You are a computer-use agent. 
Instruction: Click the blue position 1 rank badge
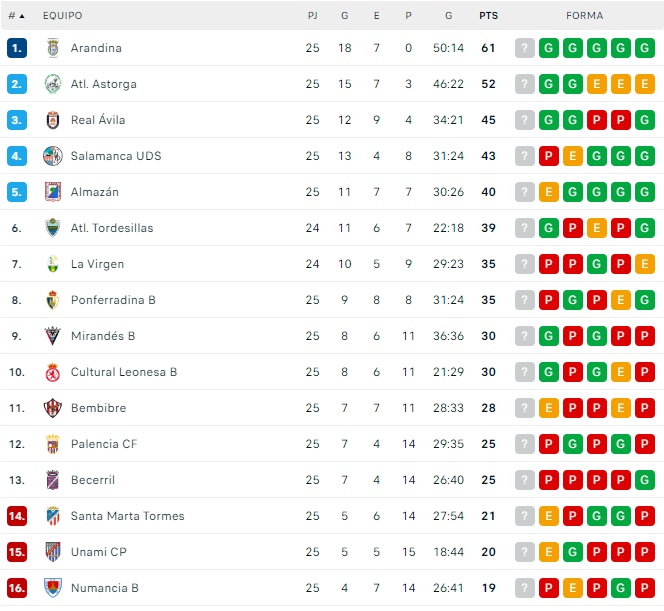(17, 48)
